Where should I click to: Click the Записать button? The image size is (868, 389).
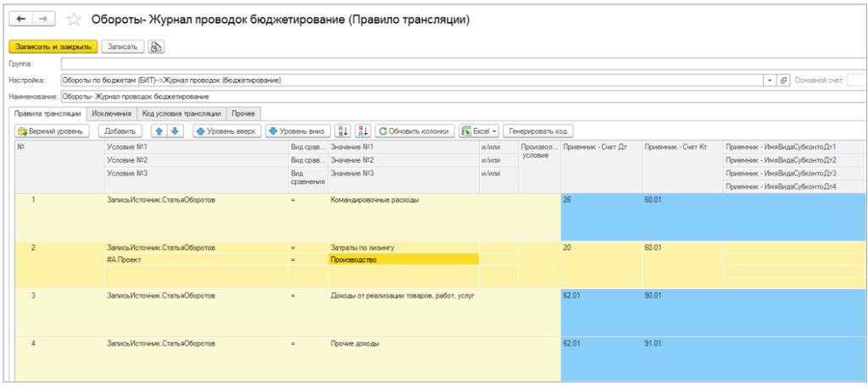tap(123, 47)
